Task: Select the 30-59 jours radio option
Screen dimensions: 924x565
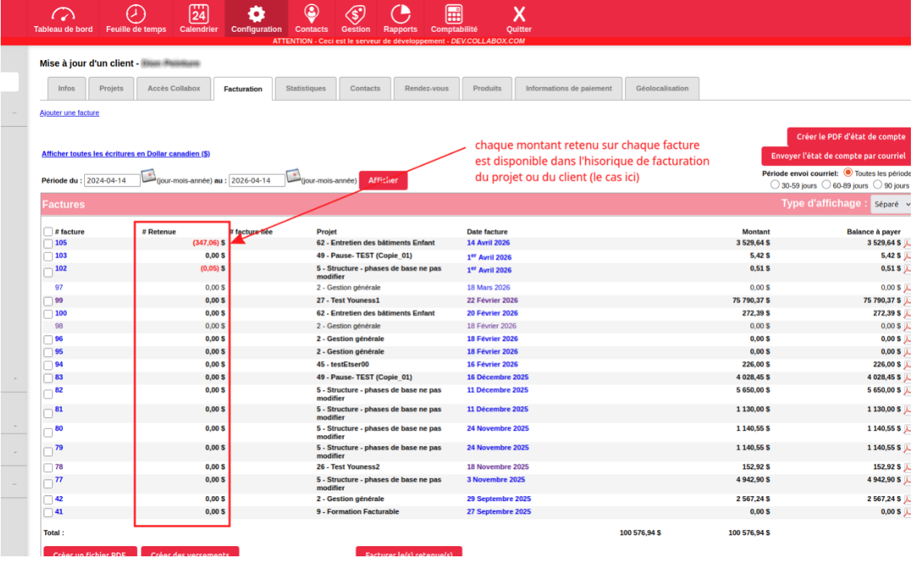Action: pos(775,186)
